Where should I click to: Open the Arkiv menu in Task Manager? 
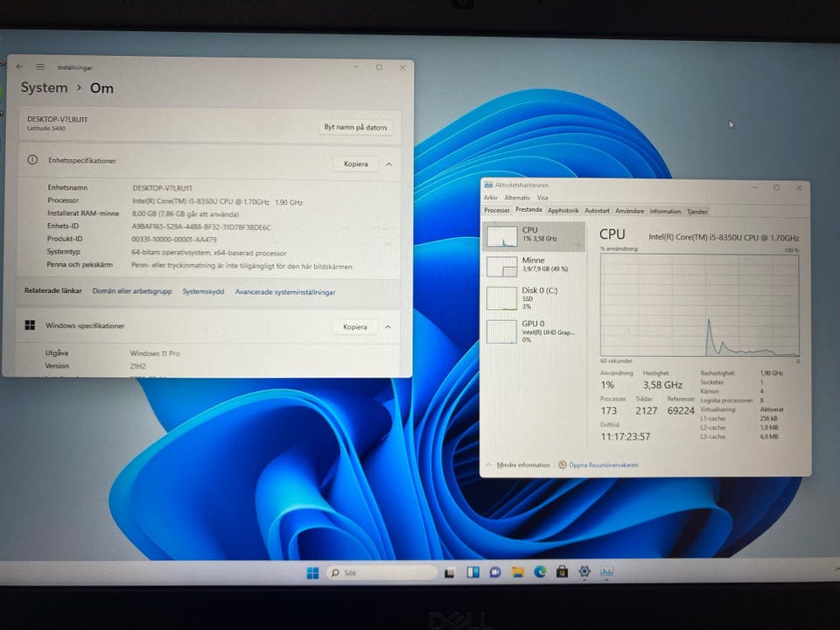click(x=490, y=198)
